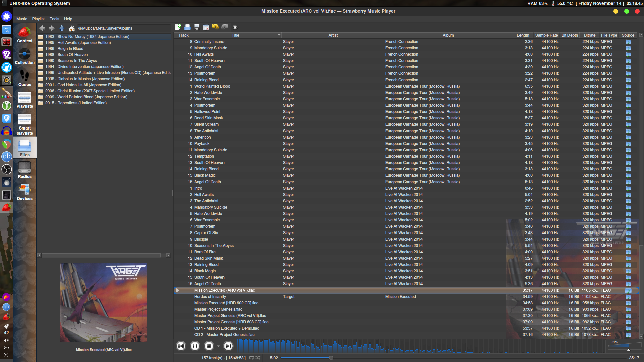644x362 pixels.
Task: Click the X icon right of the redo button
Action: click(x=235, y=27)
